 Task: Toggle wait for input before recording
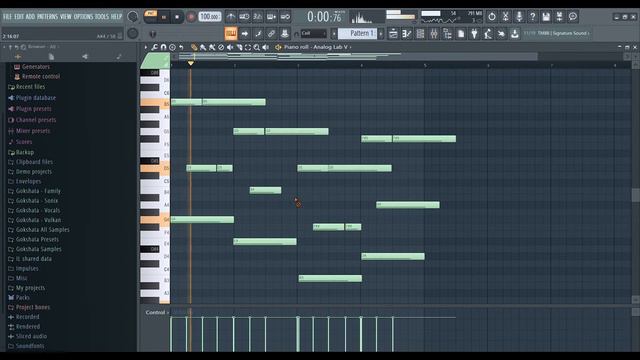244,17
